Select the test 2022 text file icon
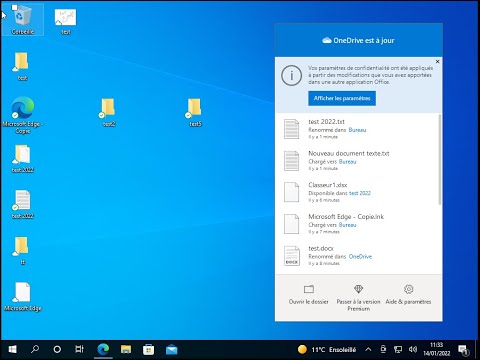The image size is (480, 360). click(22, 204)
